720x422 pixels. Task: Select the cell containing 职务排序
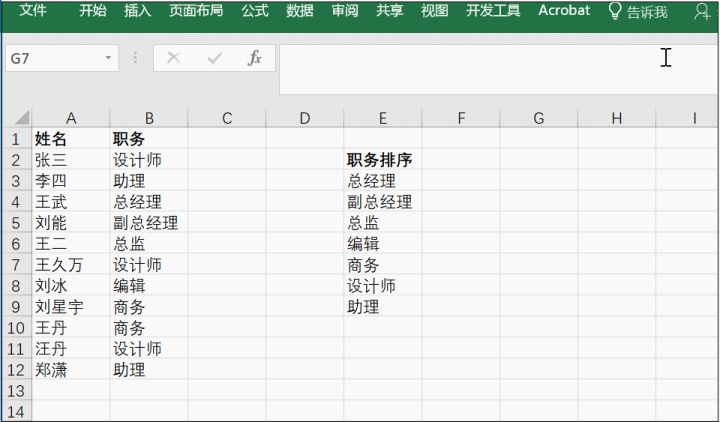[x=382, y=160]
